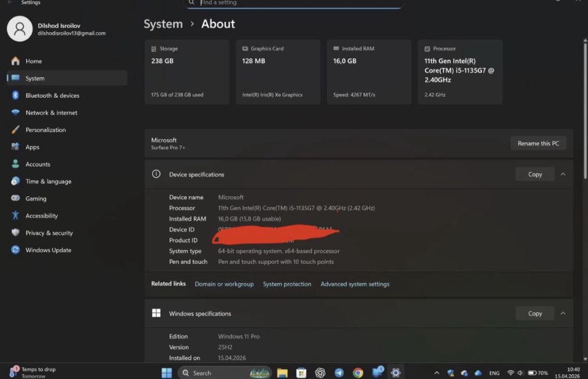Go to Time & language settings
Screen dimensions: 588x379
[67, 182]
